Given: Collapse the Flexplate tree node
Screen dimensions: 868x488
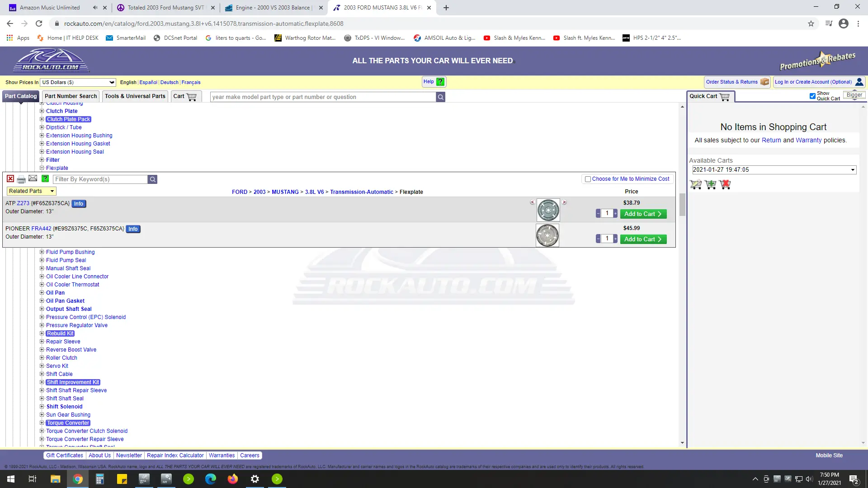Looking at the screenshot, I should (42, 168).
